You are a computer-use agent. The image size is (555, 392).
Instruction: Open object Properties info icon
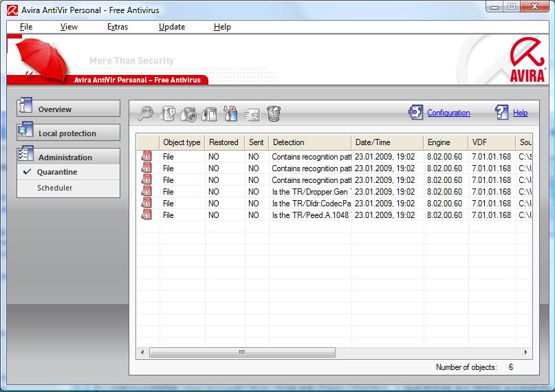[168, 113]
